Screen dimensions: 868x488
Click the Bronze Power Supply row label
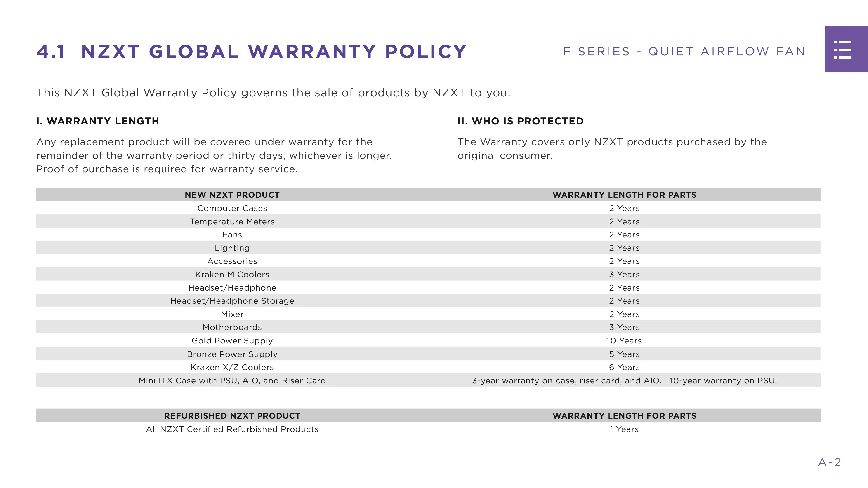(x=232, y=354)
